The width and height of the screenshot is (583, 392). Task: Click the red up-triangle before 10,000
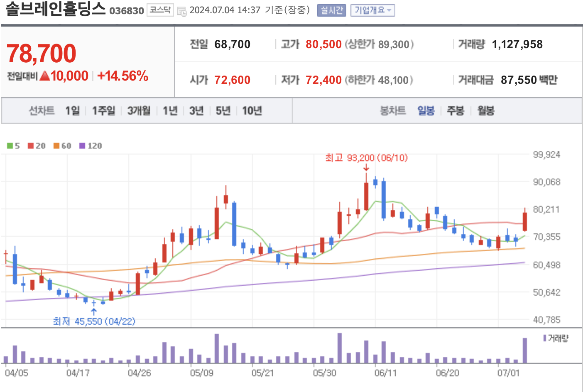(45, 76)
